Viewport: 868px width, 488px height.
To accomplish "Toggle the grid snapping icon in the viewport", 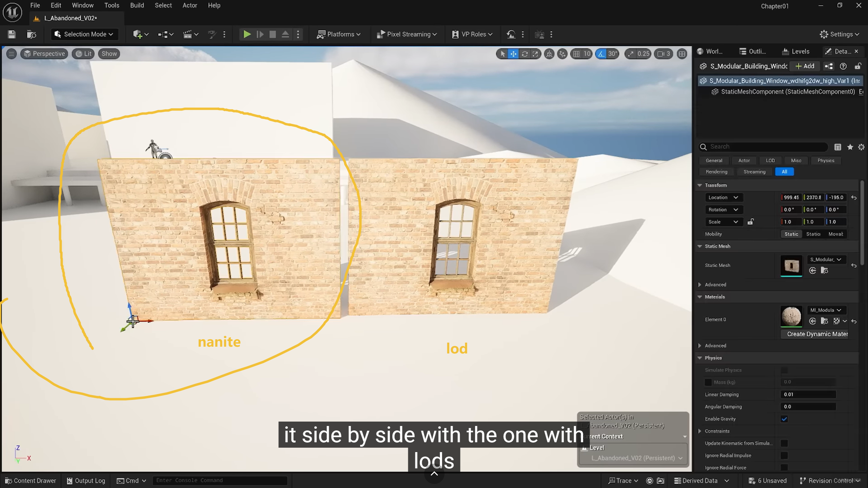I will [x=576, y=54].
